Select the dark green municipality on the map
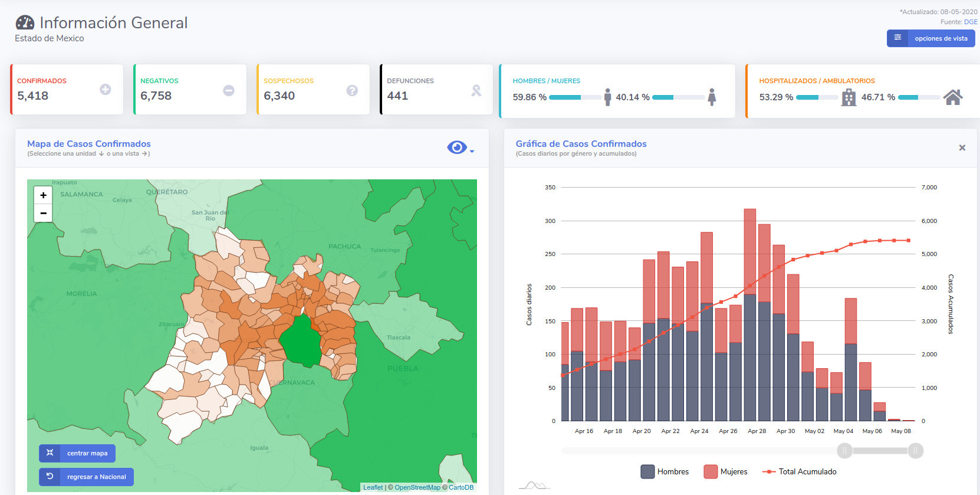The width and height of the screenshot is (980, 495). pyautogui.click(x=301, y=342)
